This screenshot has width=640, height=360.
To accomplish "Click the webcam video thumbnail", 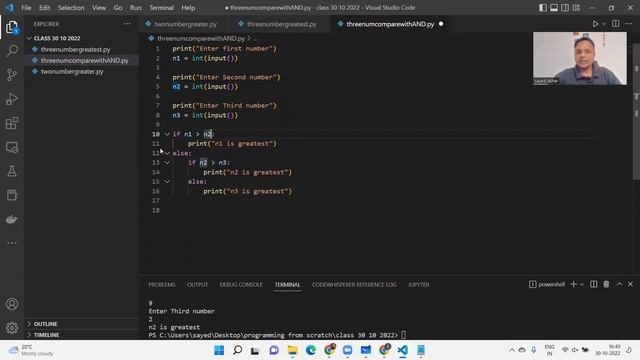I will click(x=580, y=58).
